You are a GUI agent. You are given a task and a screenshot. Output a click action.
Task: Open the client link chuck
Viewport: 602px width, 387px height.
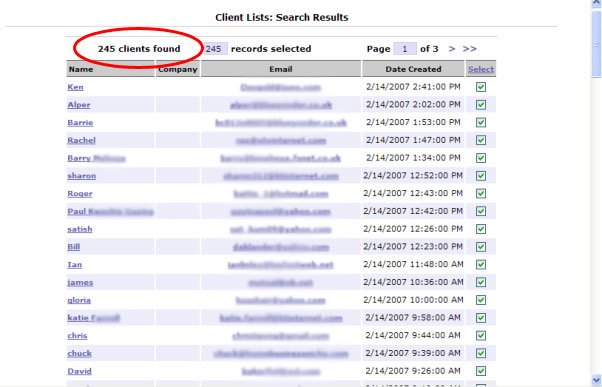[79, 353]
